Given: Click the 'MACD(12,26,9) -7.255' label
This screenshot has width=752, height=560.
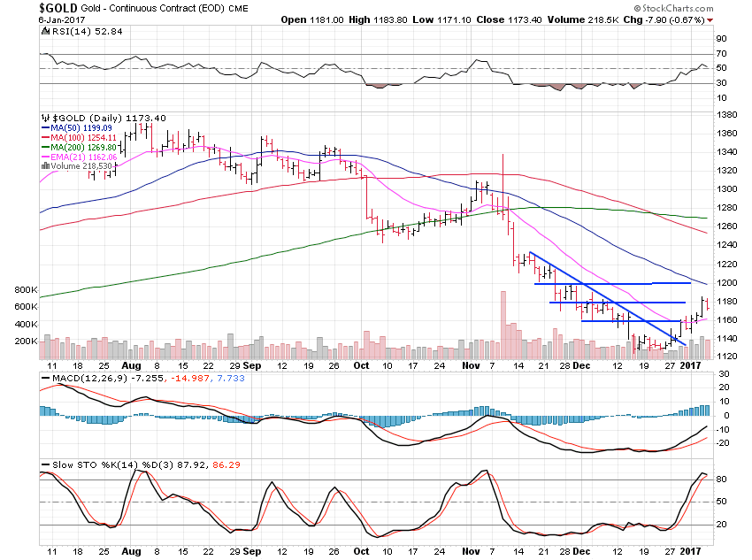Looking at the screenshot, I should click(x=108, y=379).
